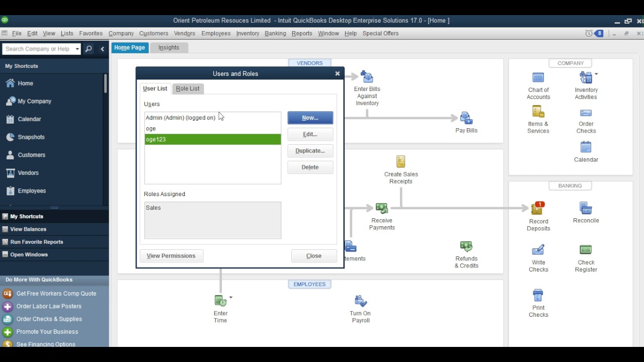Open Inventory Activities icon

pos(586,77)
